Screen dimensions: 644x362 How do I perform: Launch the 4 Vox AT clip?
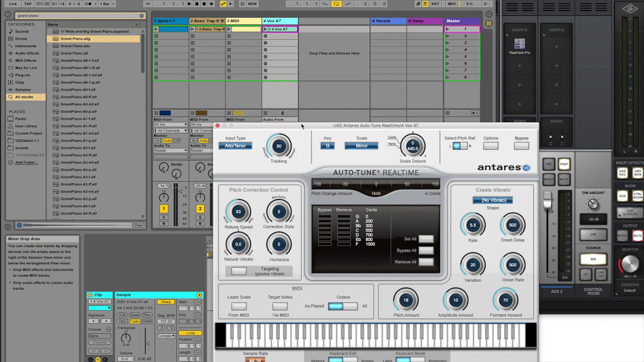coord(265,29)
